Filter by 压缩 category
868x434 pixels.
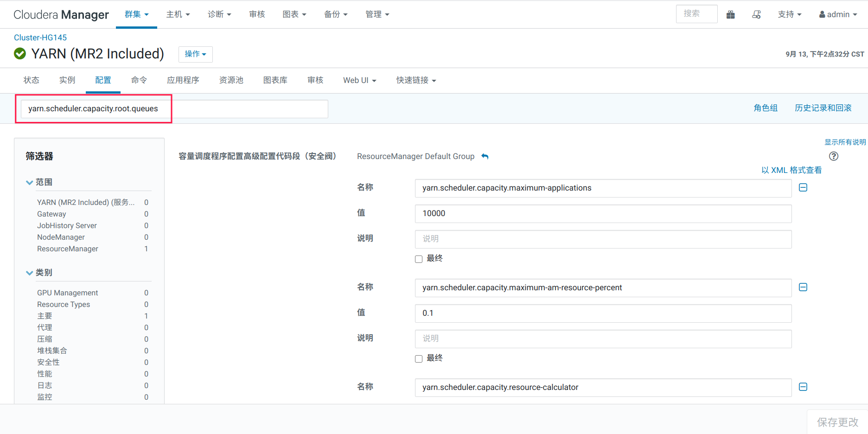[45, 339]
